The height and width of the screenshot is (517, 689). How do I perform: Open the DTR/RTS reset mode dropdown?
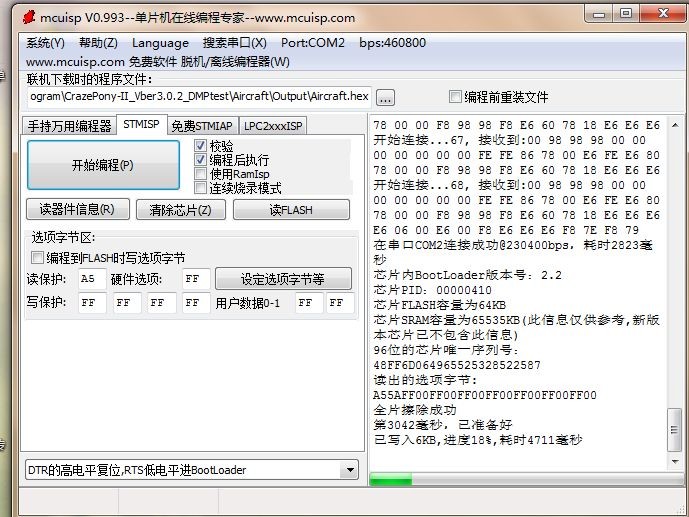[x=192, y=470]
